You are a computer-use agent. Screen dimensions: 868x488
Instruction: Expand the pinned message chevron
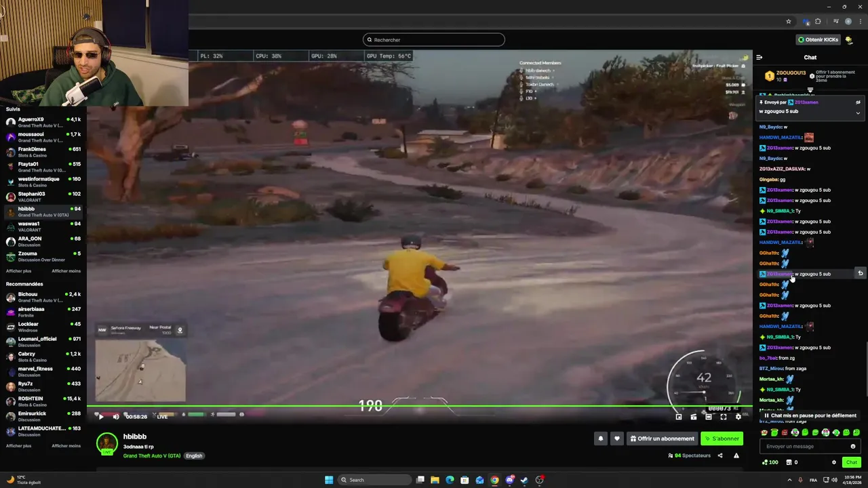click(858, 113)
